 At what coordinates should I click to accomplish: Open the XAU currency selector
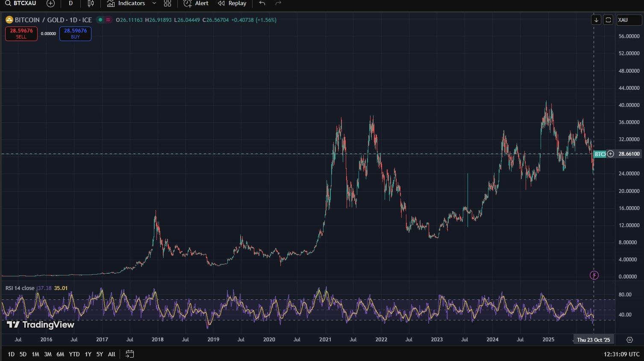click(629, 20)
